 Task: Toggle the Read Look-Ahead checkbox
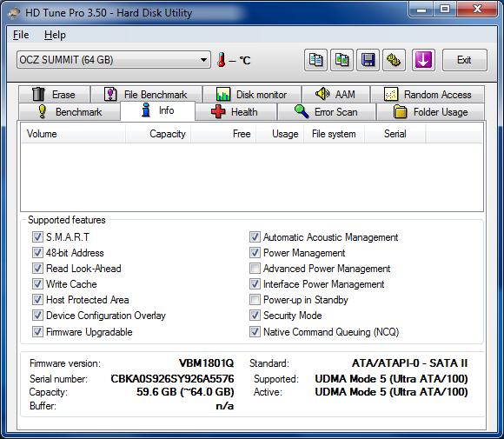(37, 268)
